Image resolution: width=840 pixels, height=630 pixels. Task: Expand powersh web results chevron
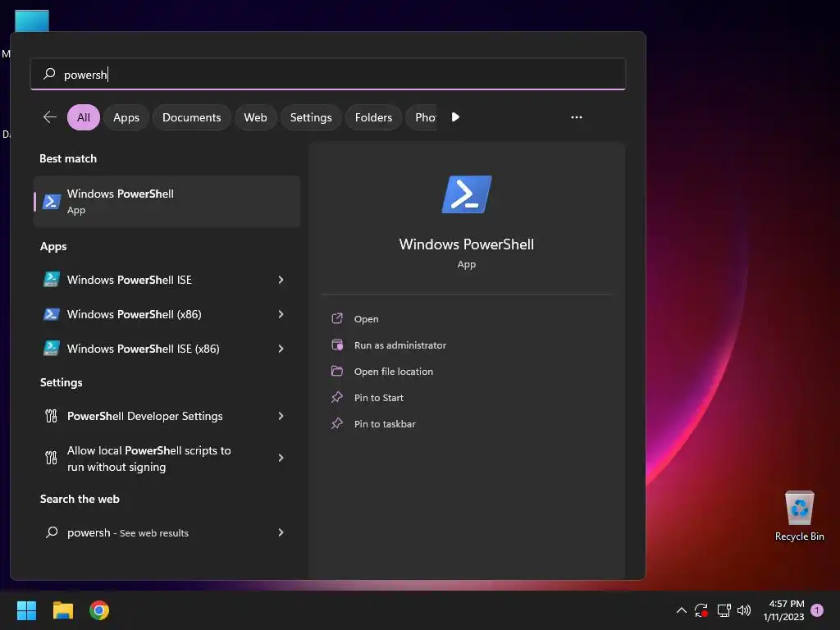tap(281, 532)
